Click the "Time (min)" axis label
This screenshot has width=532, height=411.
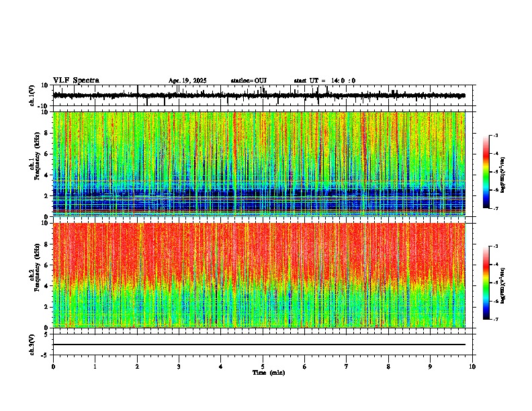click(x=269, y=373)
